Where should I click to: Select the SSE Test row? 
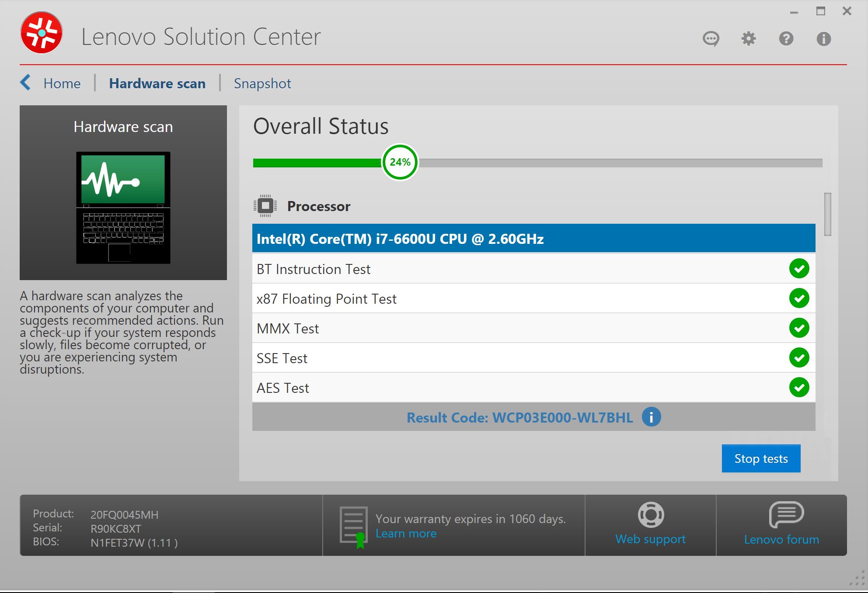click(x=534, y=358)
